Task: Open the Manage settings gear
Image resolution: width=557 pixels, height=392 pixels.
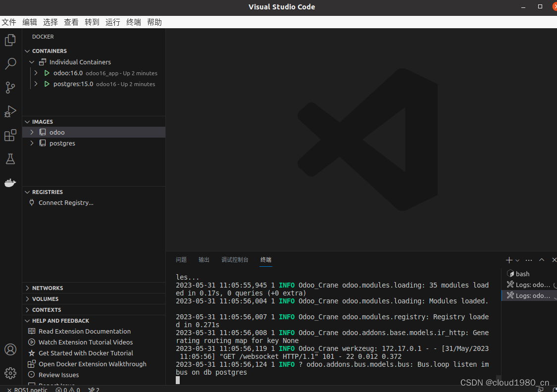Action: coord(10,373)
